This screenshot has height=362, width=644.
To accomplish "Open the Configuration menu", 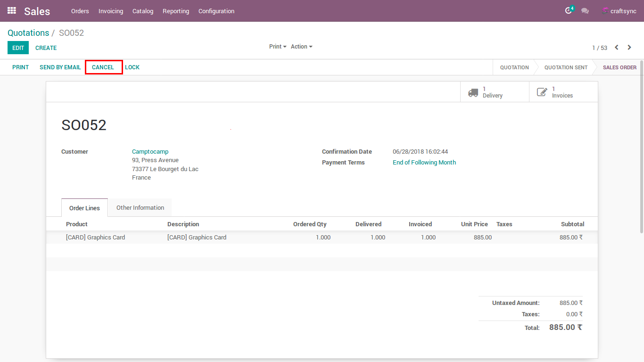I will point(216,11).
